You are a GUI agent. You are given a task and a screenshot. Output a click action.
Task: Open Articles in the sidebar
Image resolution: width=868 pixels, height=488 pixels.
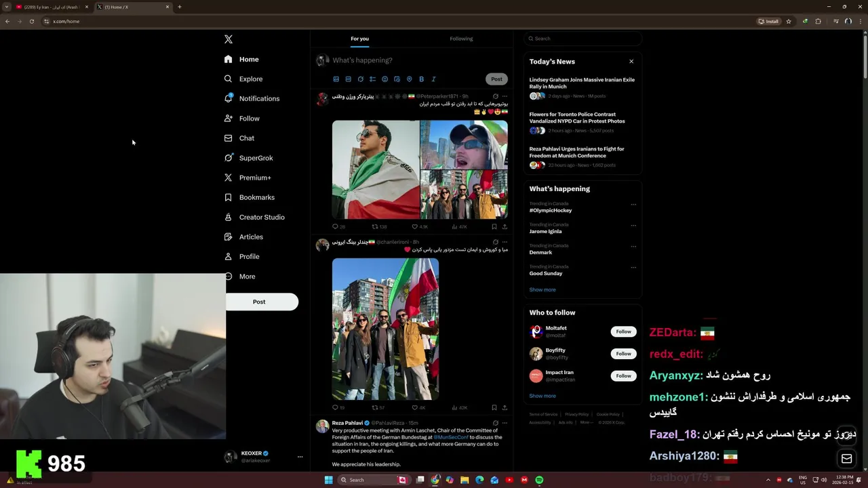(x=243, y=237)
